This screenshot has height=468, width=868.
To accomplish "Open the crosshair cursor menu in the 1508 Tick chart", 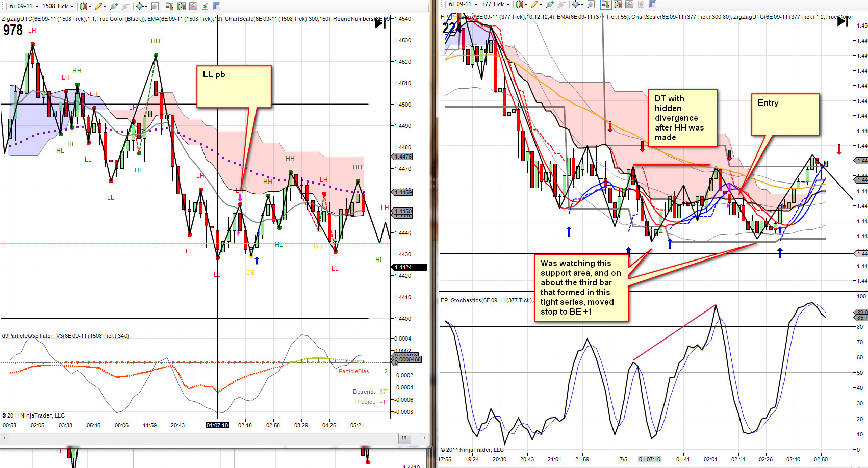I will point(141,6).
